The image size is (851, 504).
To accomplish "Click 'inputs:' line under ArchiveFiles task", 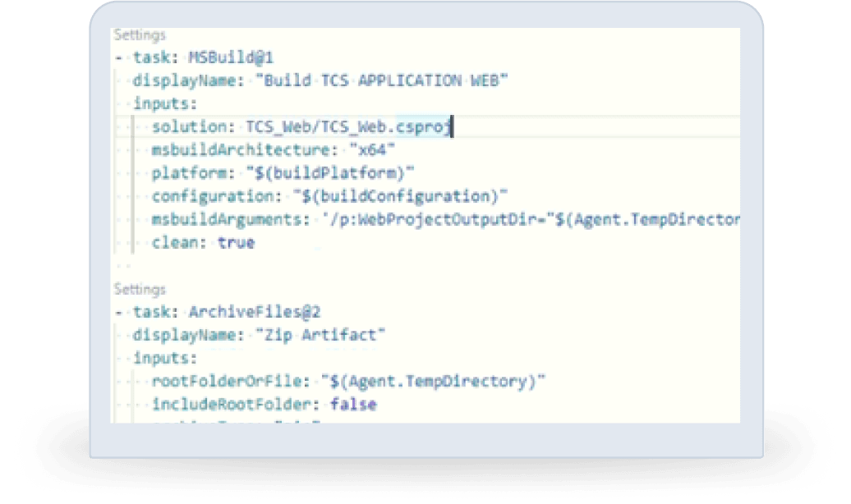I will click(x=165, y=358).
